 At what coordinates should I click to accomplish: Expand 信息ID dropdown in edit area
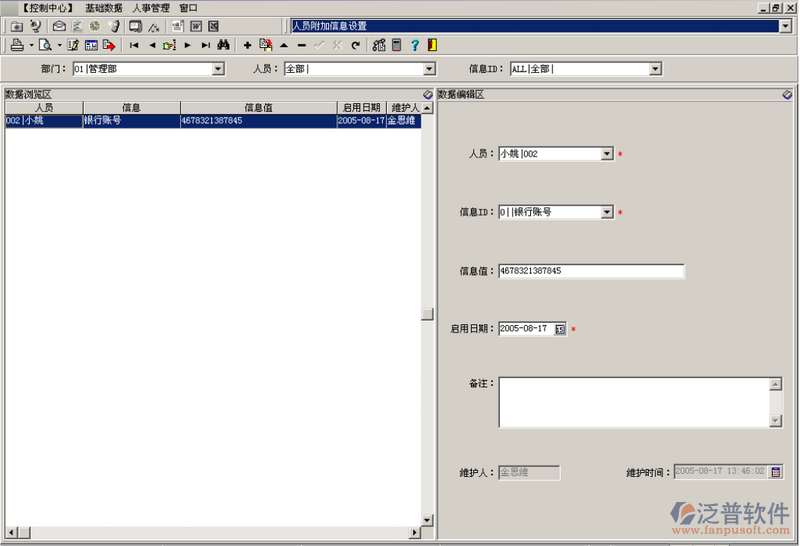click(x=607, y=212)
